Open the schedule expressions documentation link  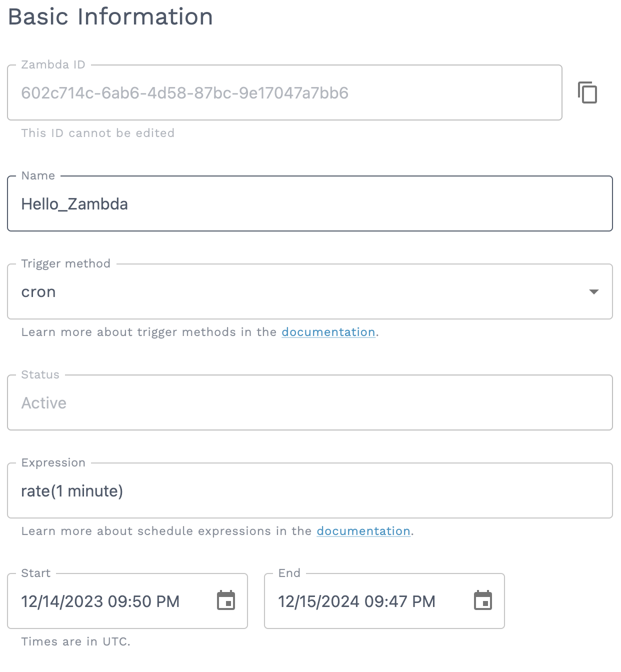tap(363, 531)
